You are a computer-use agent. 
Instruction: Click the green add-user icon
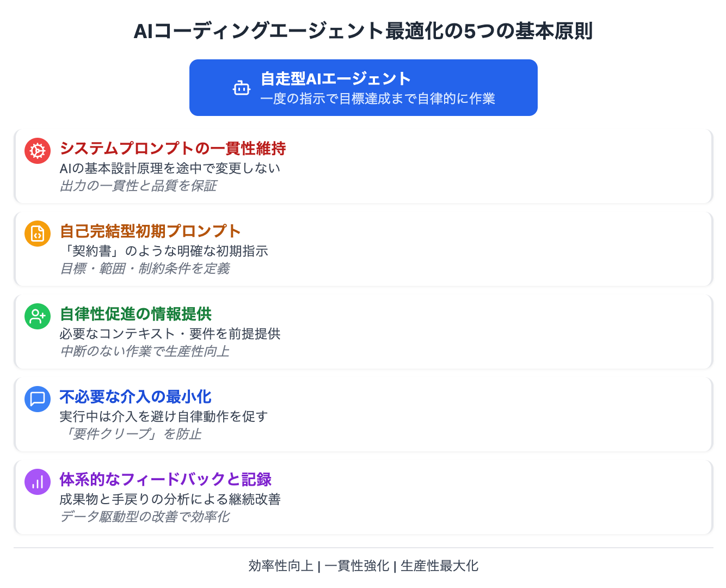coord(38,316)
